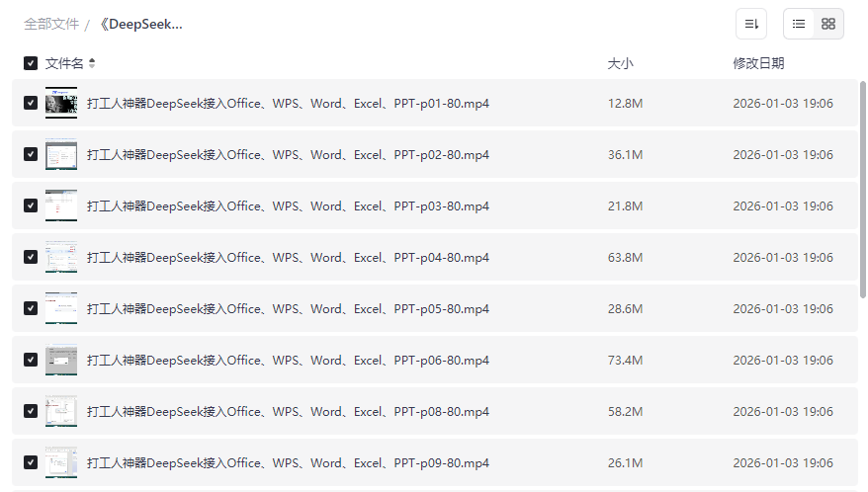The width and height of the screenshot is (868, 492).
Task: Uncheck the PPT-p02-80.mp4 file checkbox
Action: click(31, 154)
